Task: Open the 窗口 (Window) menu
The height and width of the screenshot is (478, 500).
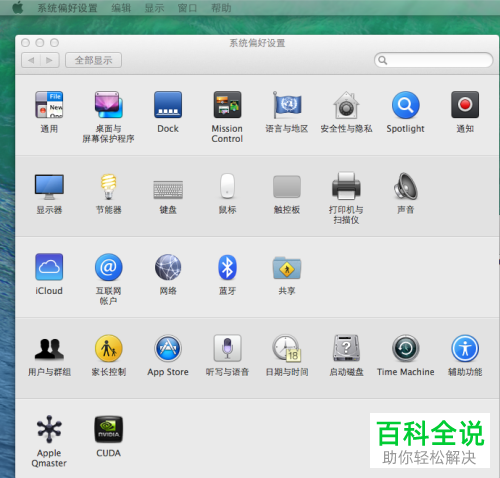Action: pos(187,8)
